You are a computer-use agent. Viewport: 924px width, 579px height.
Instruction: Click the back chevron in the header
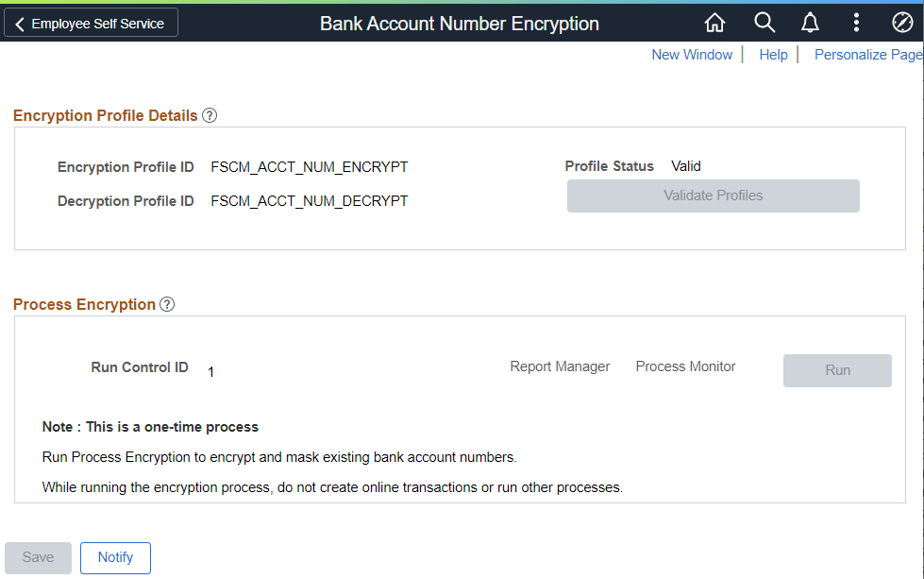pyautogui.click(x=19, y=22)
